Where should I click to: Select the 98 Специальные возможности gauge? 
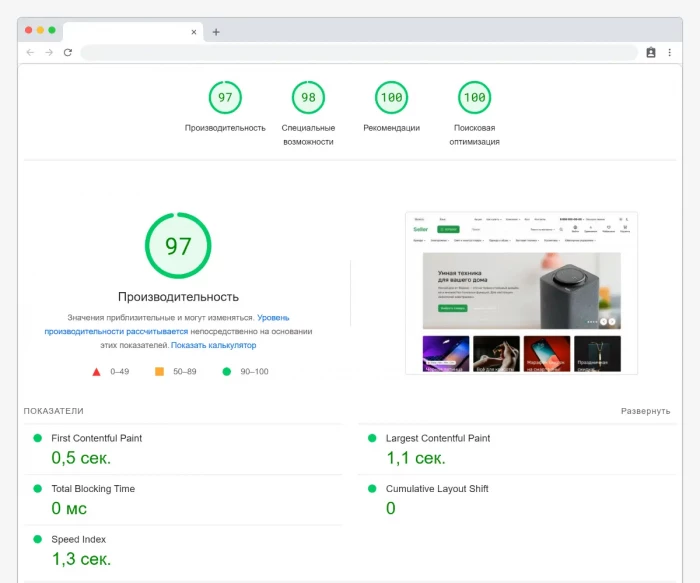[x=308, y=98]
